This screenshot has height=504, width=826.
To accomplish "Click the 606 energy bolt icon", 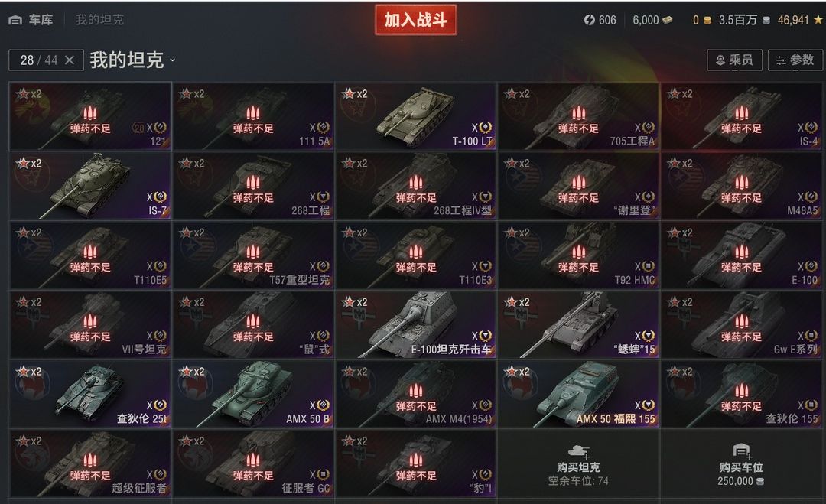I will click(589, 20).
